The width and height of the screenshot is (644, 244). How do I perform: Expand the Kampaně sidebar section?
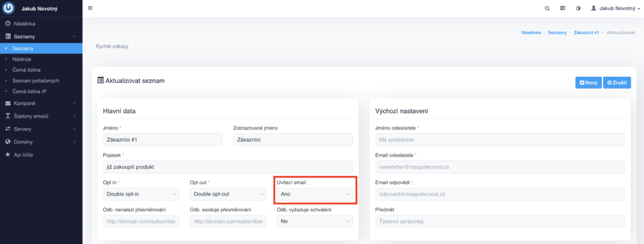41,103
